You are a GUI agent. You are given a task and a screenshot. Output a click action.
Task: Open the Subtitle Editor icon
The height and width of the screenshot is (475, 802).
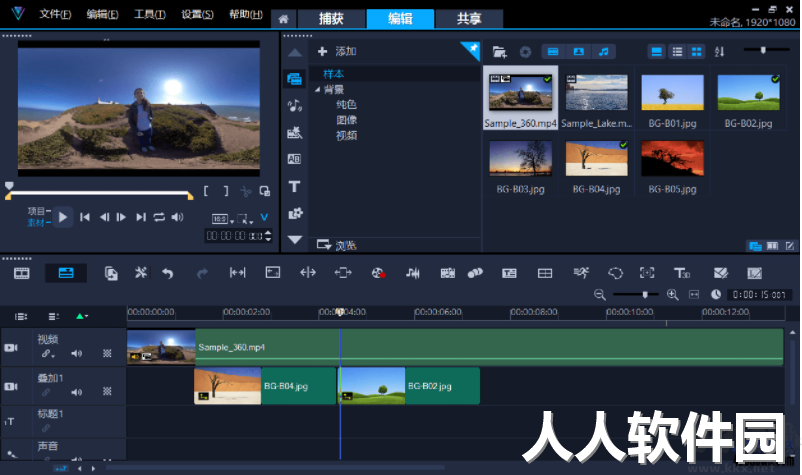509,273
